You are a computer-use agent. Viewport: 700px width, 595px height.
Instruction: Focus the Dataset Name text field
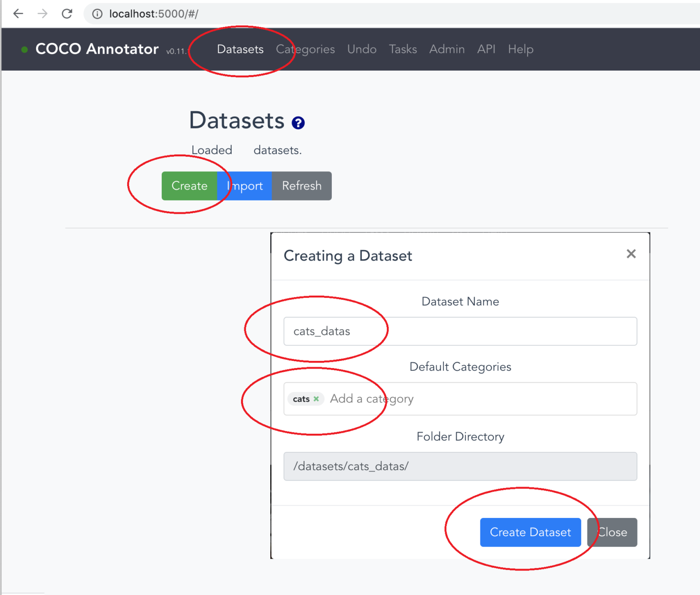coord(460,331)
